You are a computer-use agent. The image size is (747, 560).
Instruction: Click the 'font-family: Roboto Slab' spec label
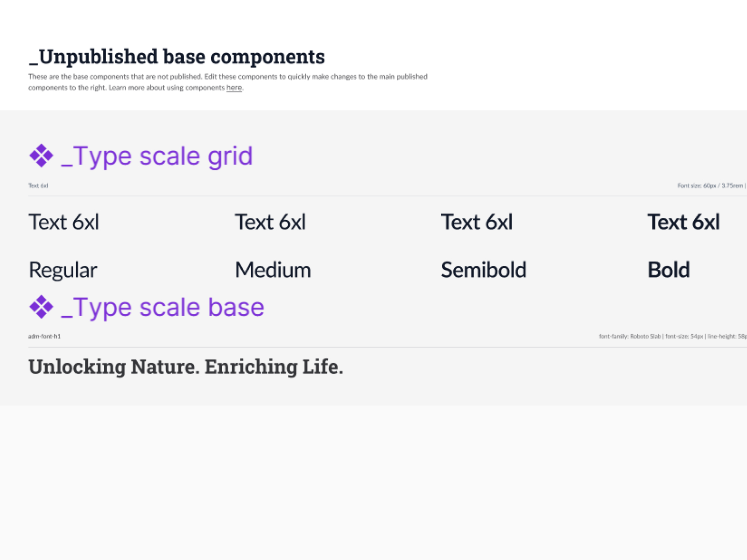(630, 336)
